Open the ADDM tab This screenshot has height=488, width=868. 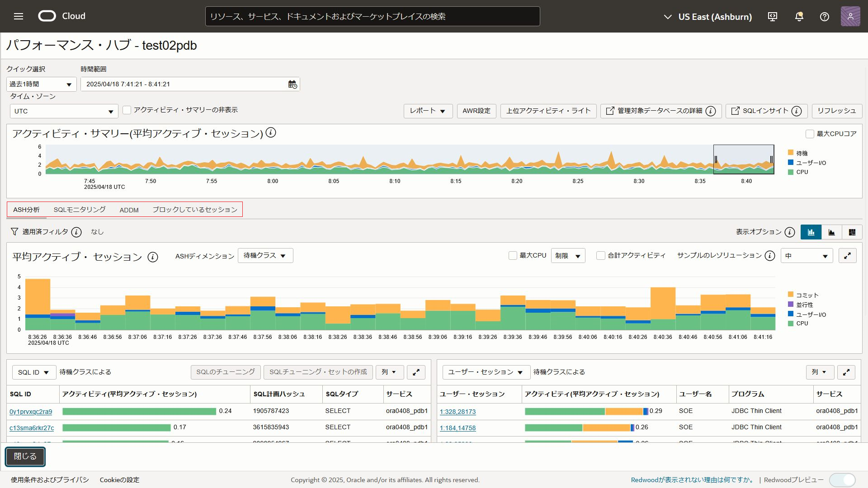point(129,210)
